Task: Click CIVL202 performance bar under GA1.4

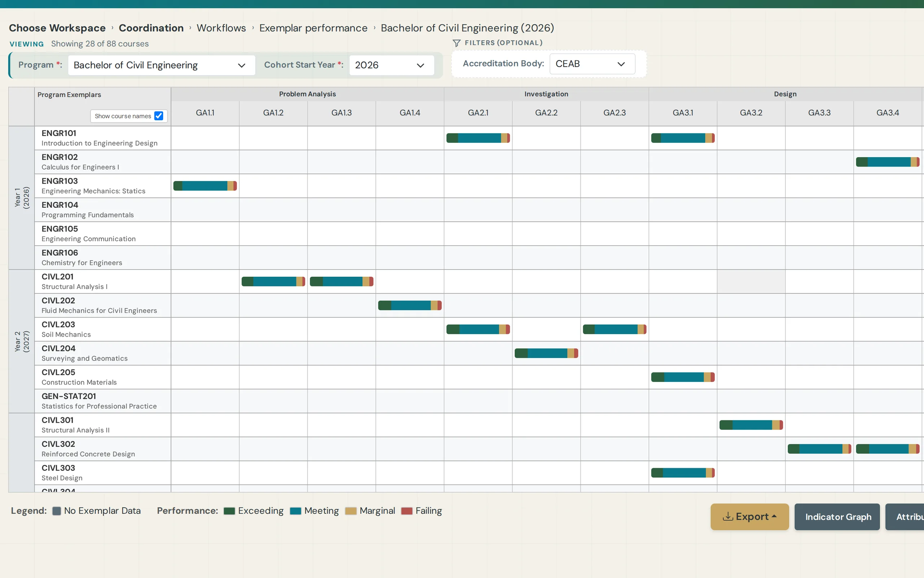Action: 410,306
